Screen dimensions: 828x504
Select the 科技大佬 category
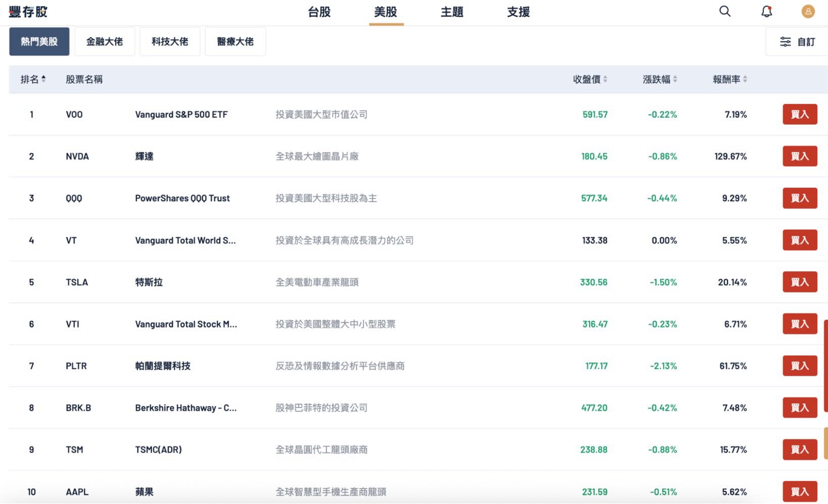[x=170, y=42]
